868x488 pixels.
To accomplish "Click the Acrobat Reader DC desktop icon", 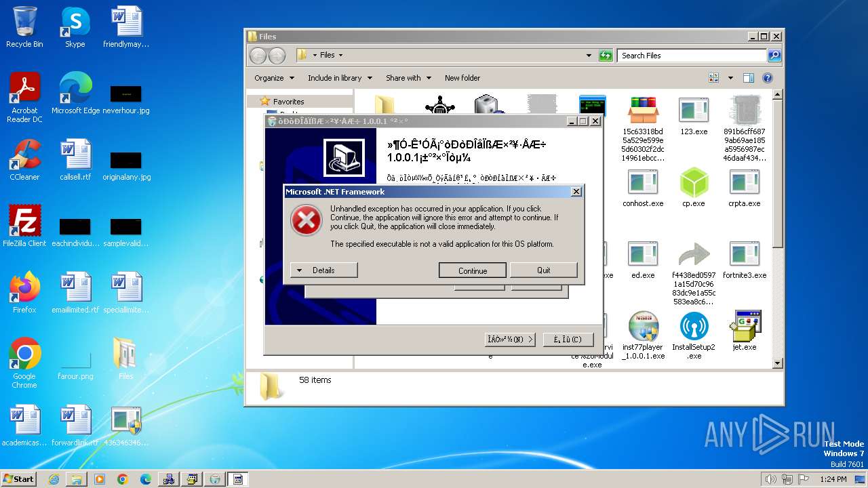I will click(x=24, y=98).
